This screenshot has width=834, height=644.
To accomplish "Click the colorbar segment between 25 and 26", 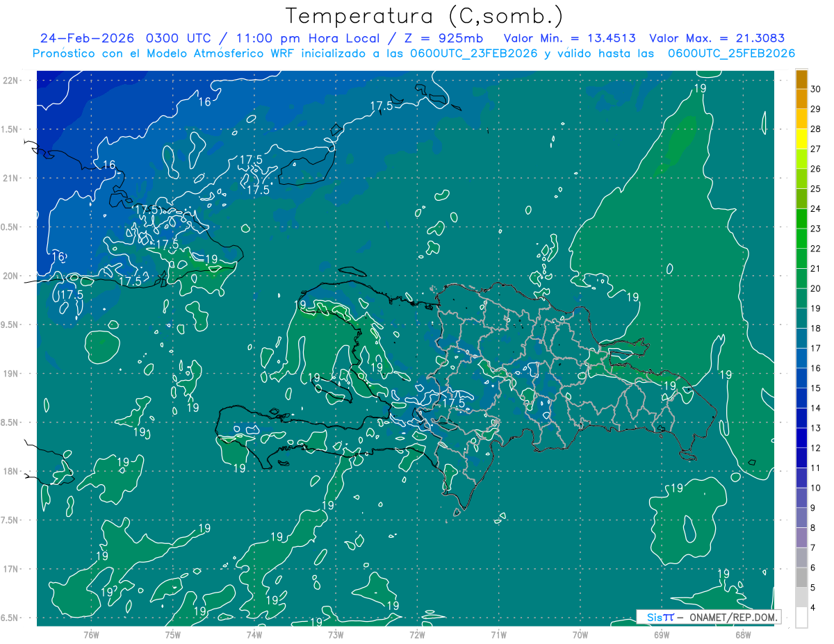I will click(x=801, y=179).
